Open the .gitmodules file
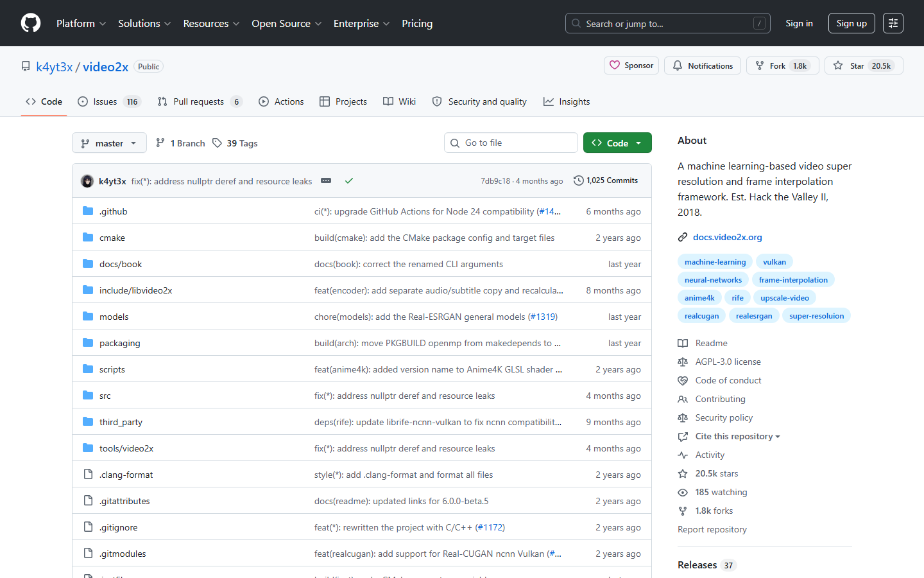This screenshot has width=924, height=578. click(x=123, y=554)
